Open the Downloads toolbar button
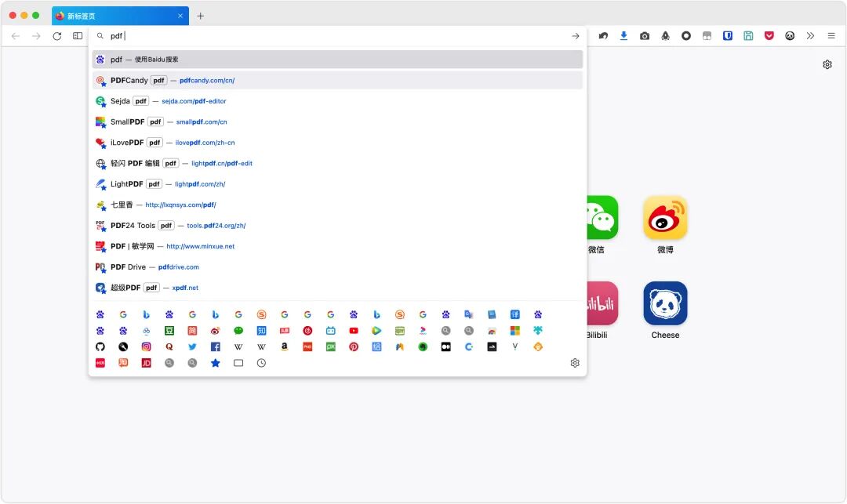This screenshot has height=504, width=847. 624,36
